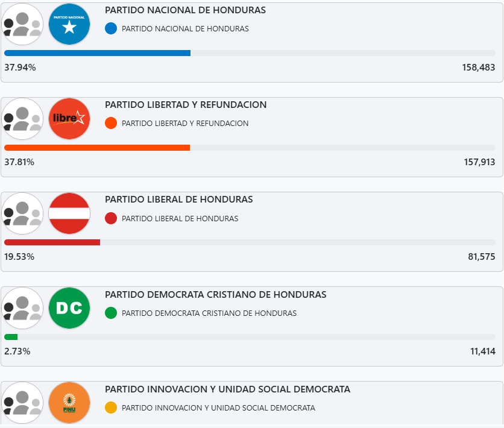Image resolution: width=504 pixels, height=428 pixels.
Task: Select the group avatar beside Partido Nacional
Action: [22, 24]
